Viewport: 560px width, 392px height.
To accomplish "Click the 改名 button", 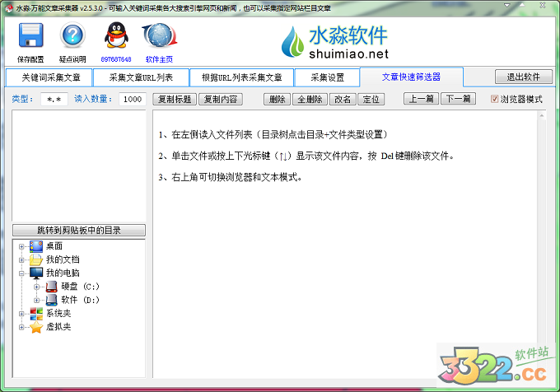I will 343,100.
